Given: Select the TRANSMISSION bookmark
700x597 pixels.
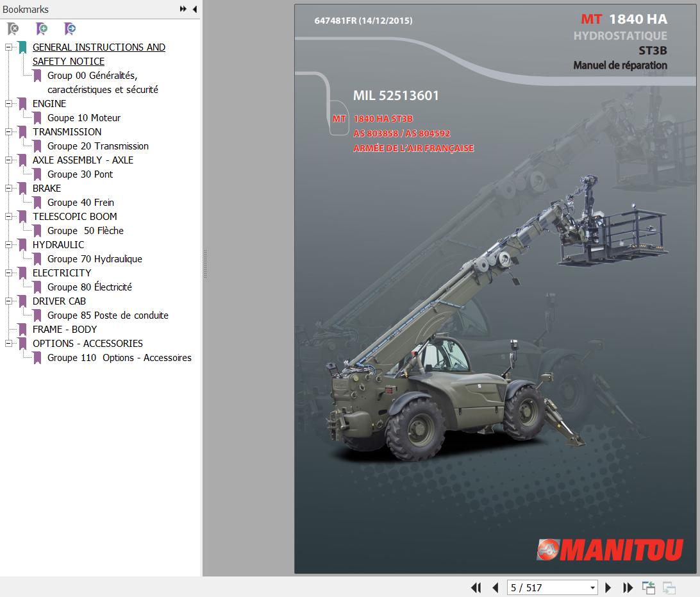Looking at the screenshot, I should pyautogui.click(x=67, y=131).
